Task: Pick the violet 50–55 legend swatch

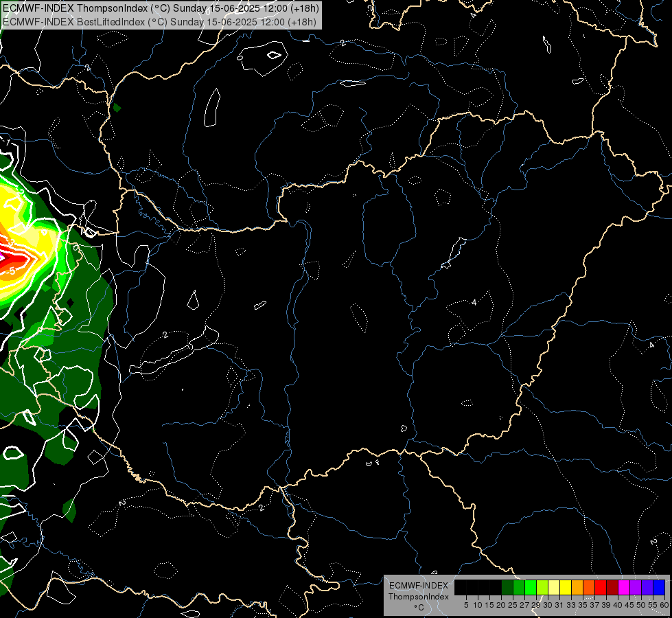Action: (647, 587)
